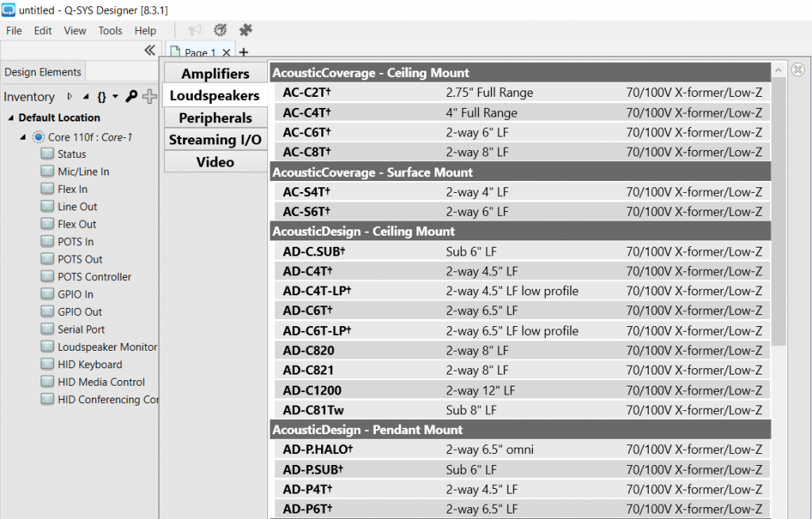Select the POTS Out component icon

(x=47, y=259)
